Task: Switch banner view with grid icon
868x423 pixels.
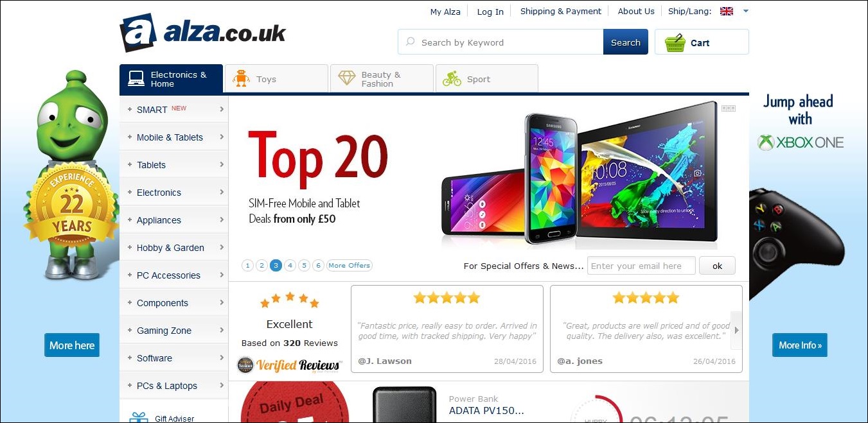Action: coord(728,108)
